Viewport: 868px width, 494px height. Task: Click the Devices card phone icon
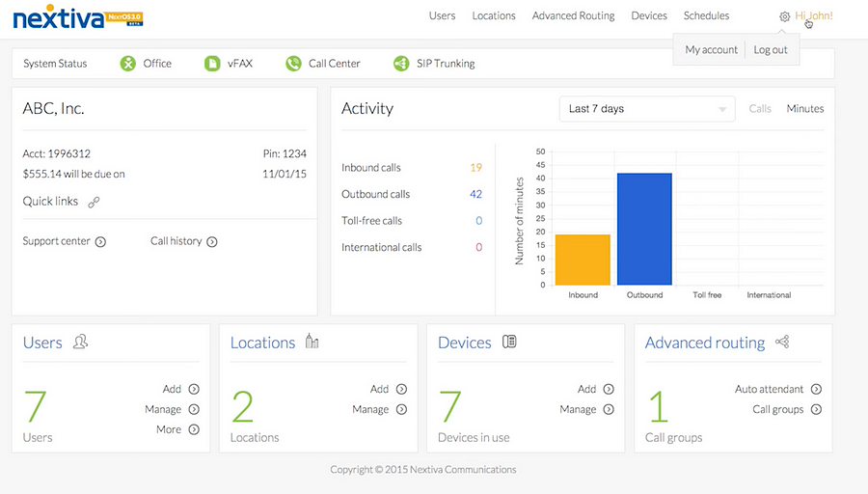click(509, 342)
